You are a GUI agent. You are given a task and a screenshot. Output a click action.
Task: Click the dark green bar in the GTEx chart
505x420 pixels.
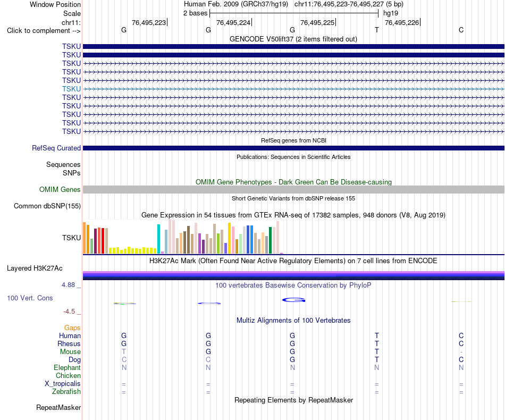270,240
